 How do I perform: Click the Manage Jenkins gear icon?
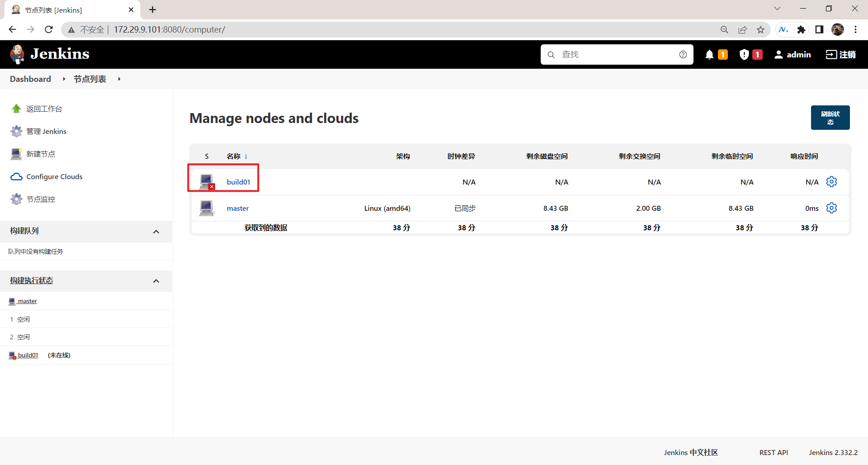(x=16, y=131)
